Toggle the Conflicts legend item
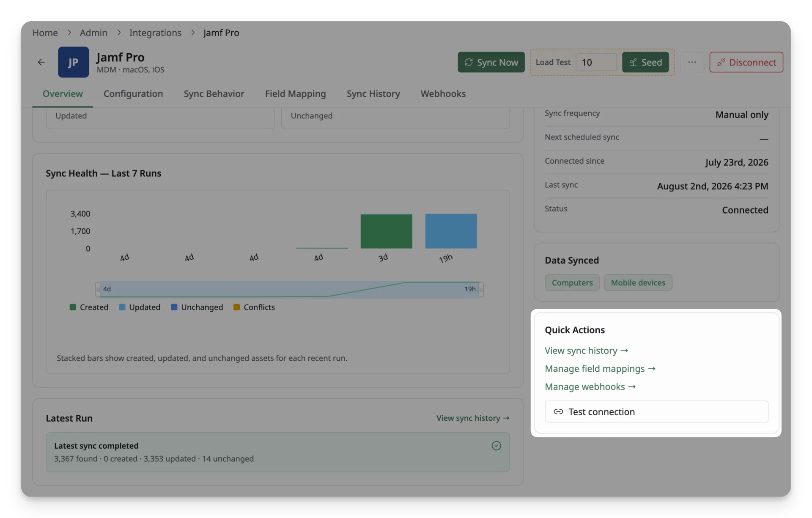 click(254, 307)
